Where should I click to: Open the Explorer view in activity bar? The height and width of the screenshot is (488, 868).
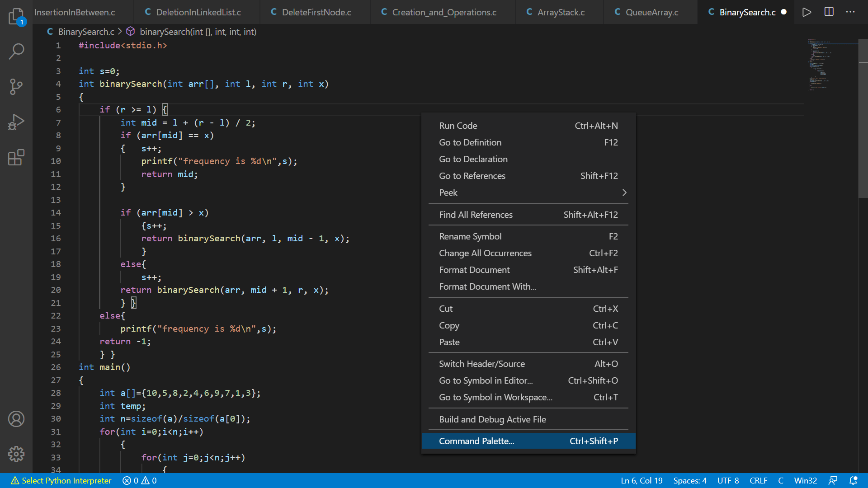click(16, 16)
